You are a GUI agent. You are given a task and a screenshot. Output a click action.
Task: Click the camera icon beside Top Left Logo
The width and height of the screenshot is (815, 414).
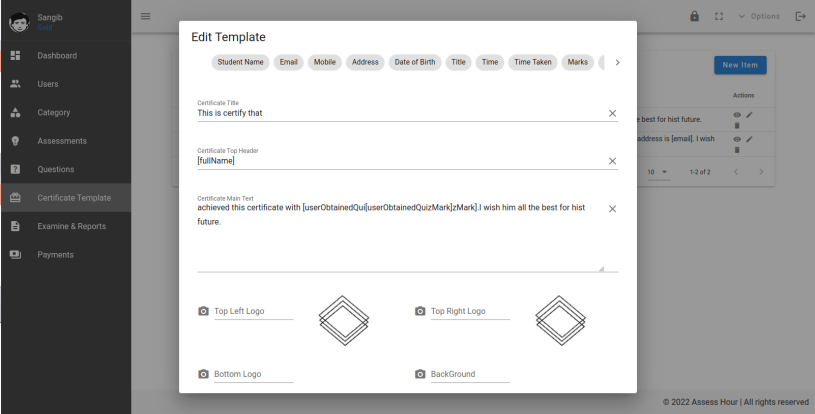[204, 311]
